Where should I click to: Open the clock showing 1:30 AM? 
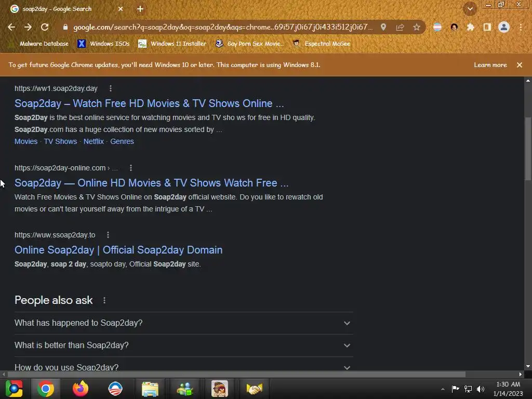[508, 389]
